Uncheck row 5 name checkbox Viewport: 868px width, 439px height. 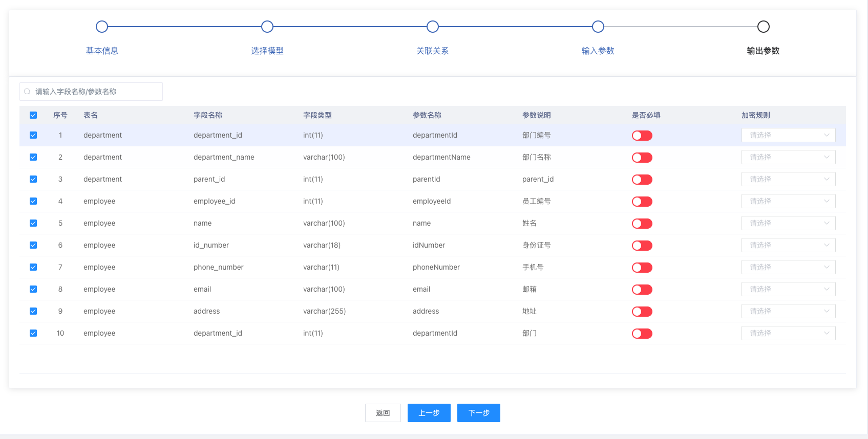(x=33, y=223)
